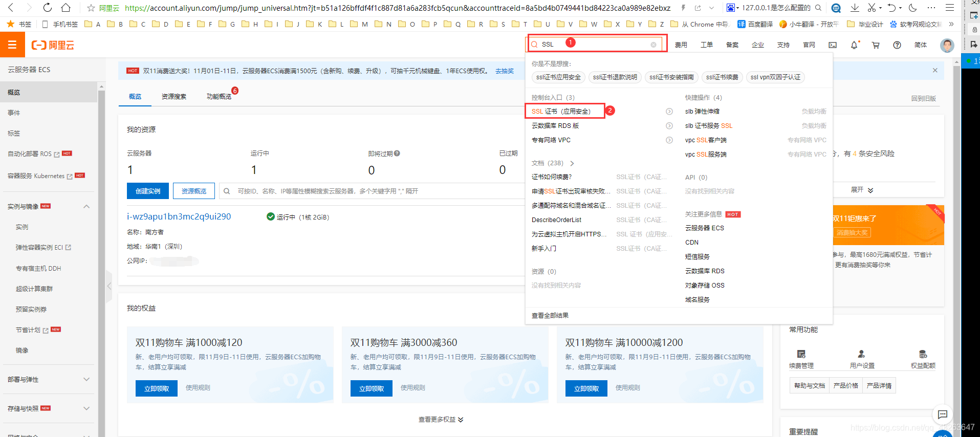Image resolution: width=980 pixels, height=437 pixels.
Task: Switch to the 资源搜索 tab
Action: click(x=174, y=96)
